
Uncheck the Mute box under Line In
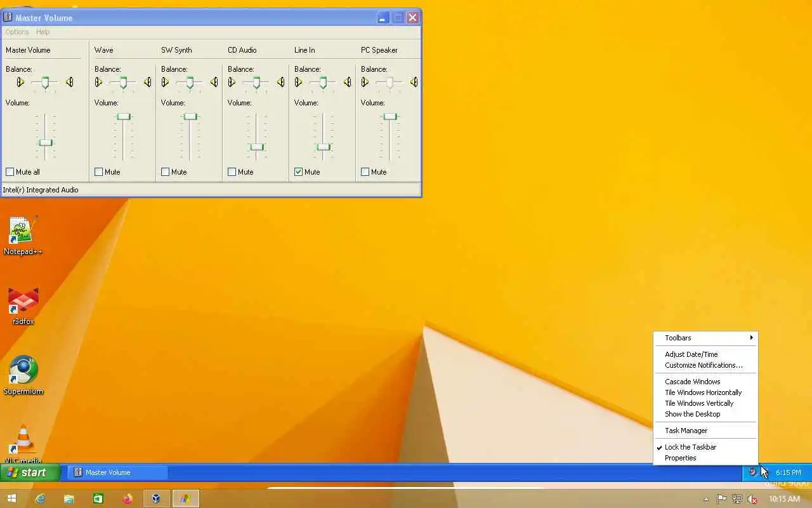tap(298, 172)
